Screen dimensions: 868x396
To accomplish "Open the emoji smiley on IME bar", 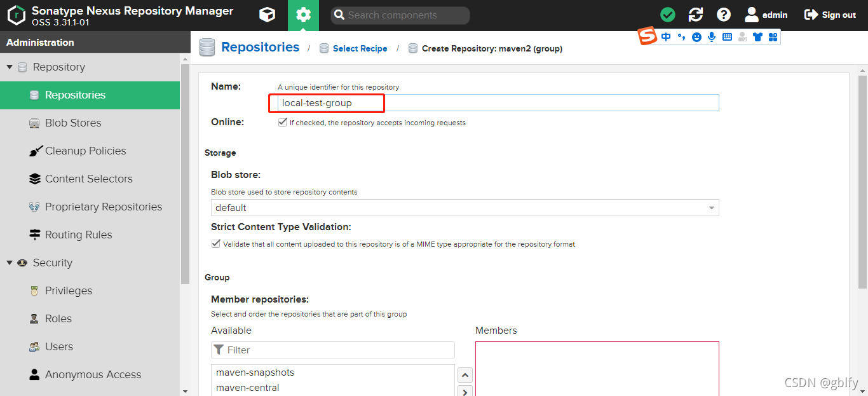I will [696, 38].
